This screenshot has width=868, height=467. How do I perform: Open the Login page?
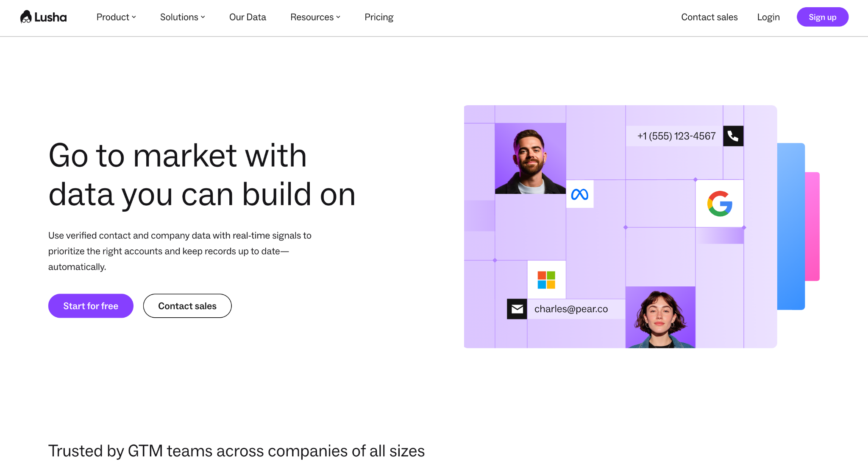[768, 17]
